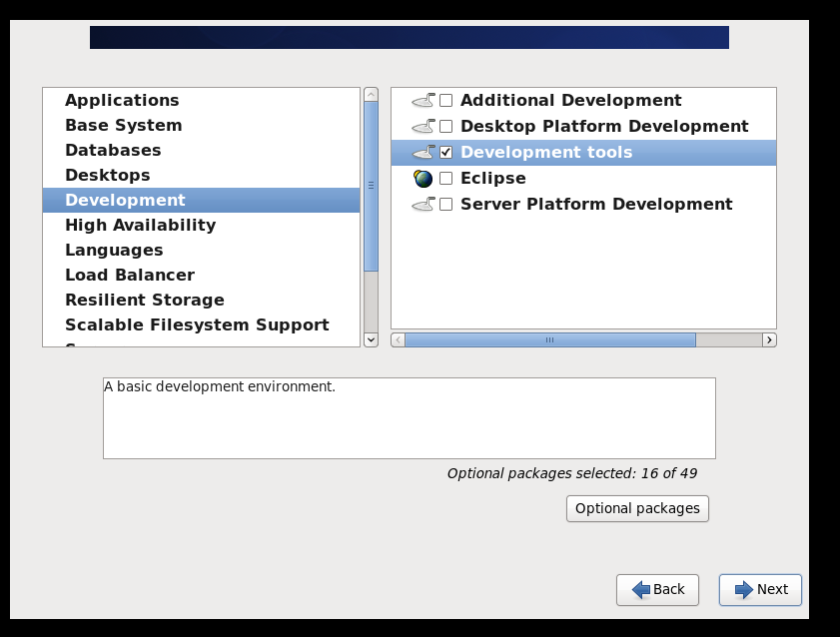Screen dimensions: 840x637
Task: Click the blue Next arrow icon
Action: pos(744,590)
